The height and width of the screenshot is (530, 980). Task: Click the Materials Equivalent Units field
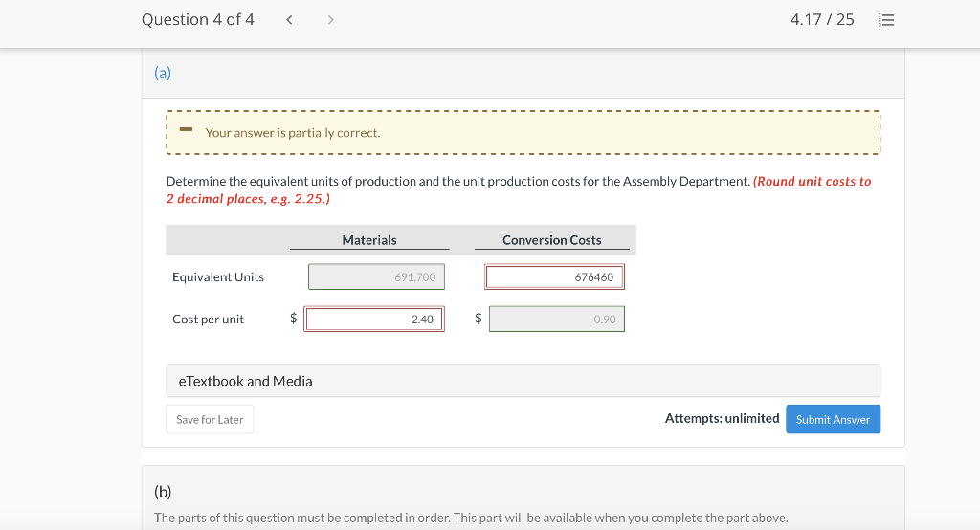click(x=376, y=277)
